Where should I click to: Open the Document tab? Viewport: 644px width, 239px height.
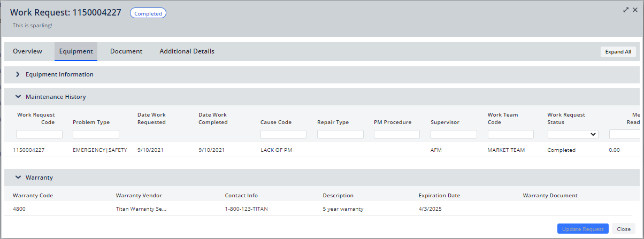[x=126, y=51]
